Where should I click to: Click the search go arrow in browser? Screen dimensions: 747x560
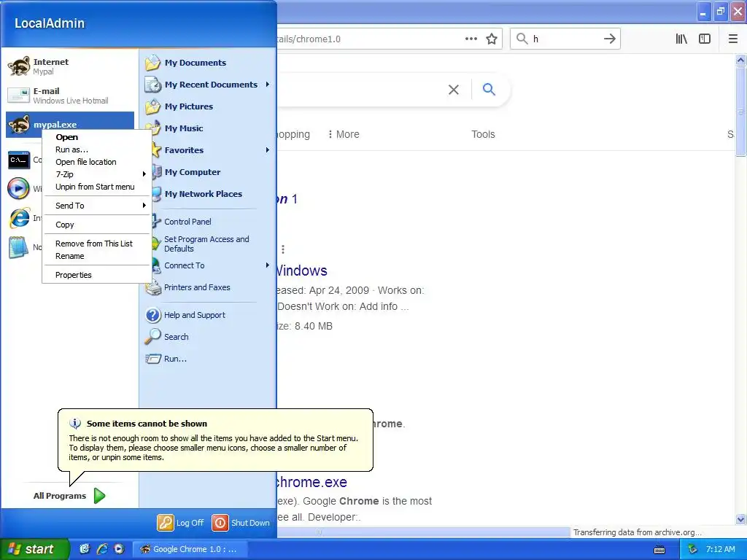610,39
